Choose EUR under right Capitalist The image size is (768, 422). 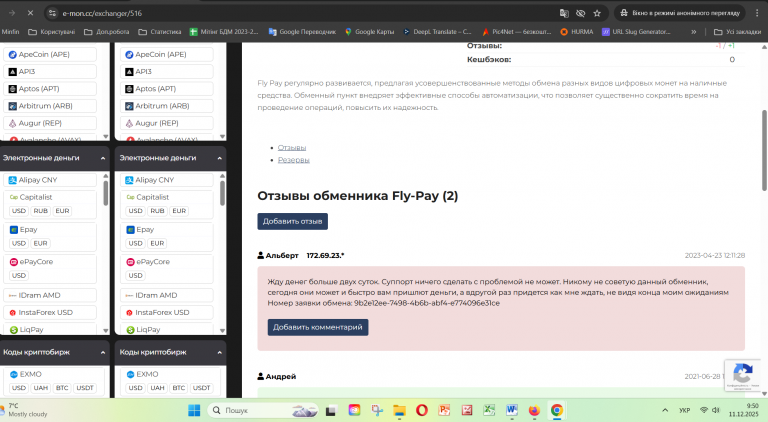(x=179, y=211)
